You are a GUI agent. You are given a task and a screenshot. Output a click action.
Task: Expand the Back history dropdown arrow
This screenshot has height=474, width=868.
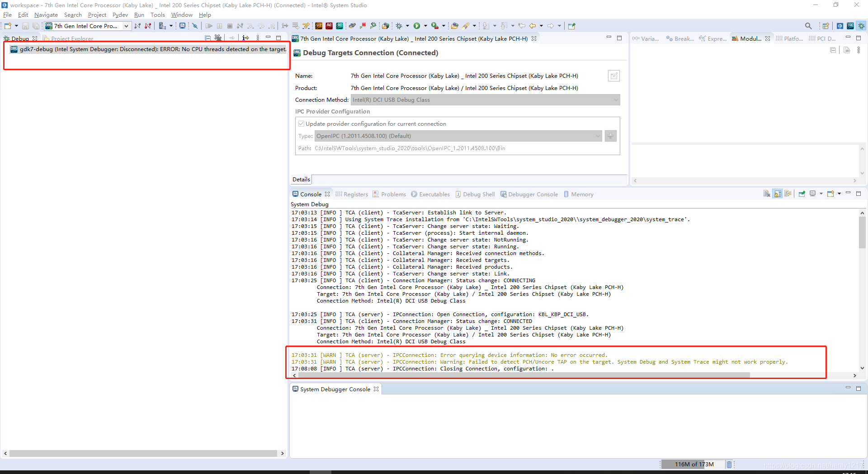pyautogui.click(x=541, y=26)
